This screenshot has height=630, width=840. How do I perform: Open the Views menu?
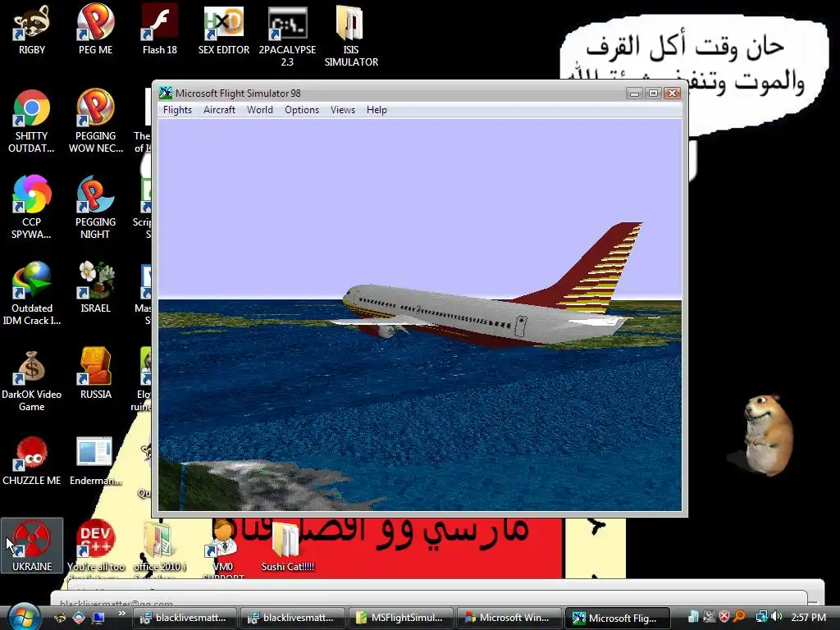[x=343, y=110]
